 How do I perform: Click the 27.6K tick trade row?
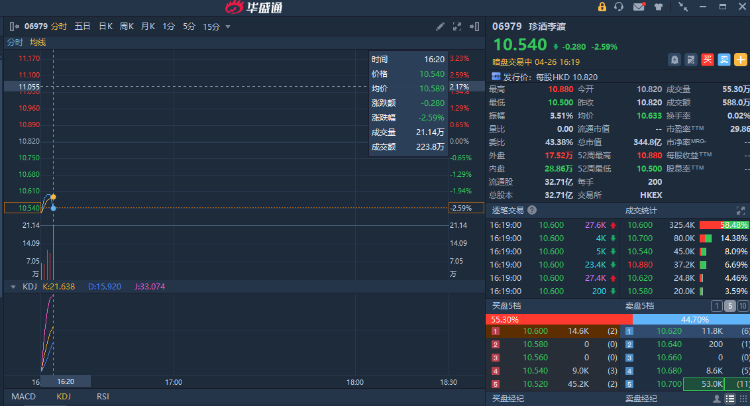[x=553, y=225]
